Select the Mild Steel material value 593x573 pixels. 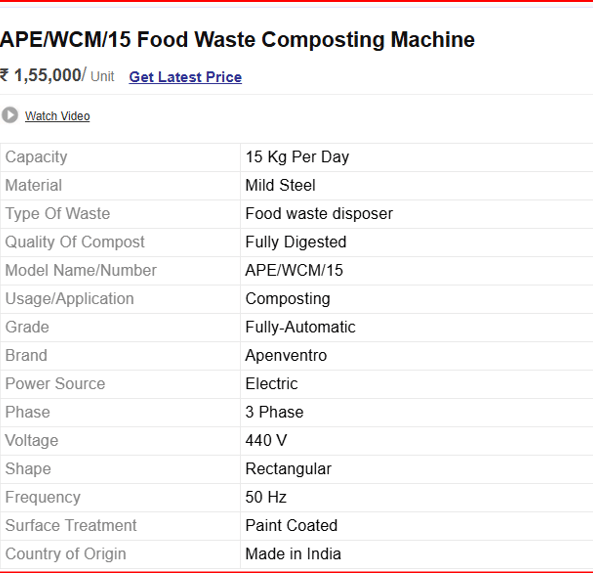[280, 185]
